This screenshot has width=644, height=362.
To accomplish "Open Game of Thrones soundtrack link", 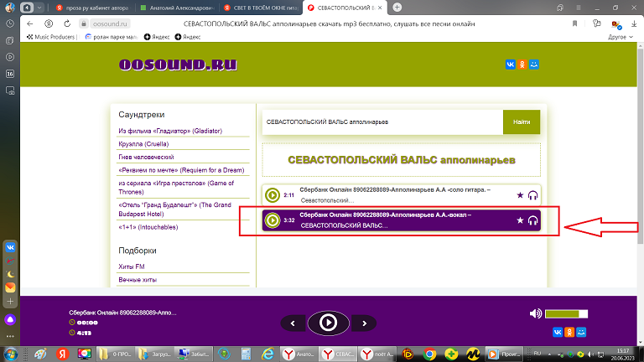I will point(176,188).
